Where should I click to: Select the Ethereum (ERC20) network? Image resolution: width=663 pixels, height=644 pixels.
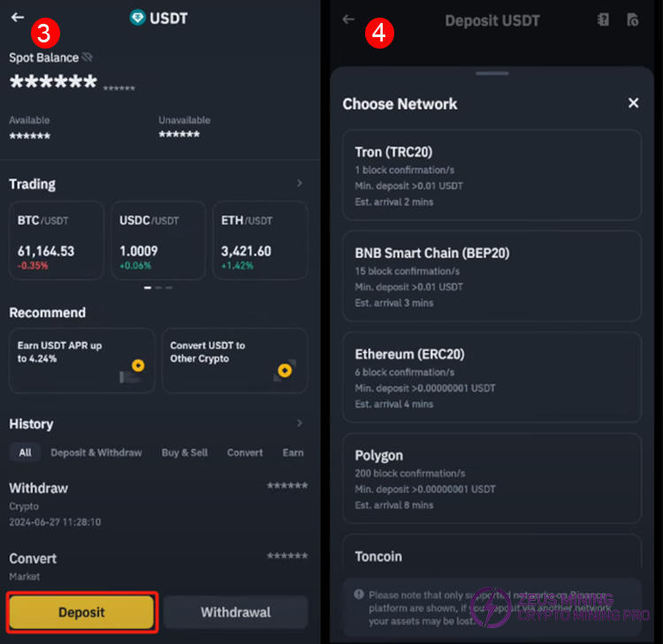[x=492, y=377]
